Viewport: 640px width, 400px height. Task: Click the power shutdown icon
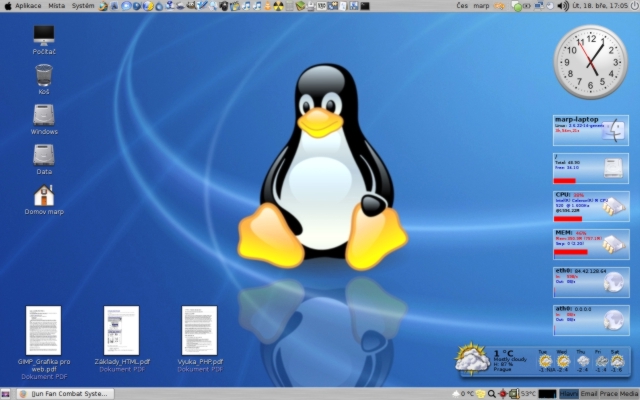coord(635,6)
